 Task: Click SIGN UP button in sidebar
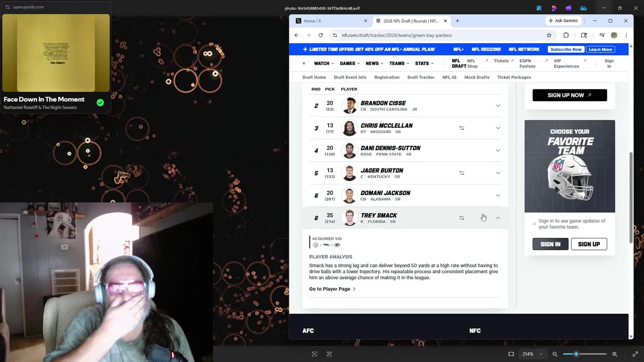coord(589,244)
